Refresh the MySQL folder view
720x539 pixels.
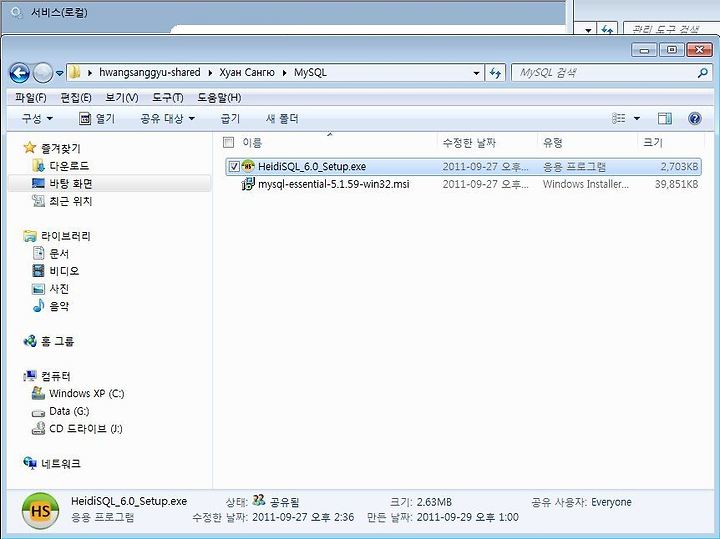495,73
